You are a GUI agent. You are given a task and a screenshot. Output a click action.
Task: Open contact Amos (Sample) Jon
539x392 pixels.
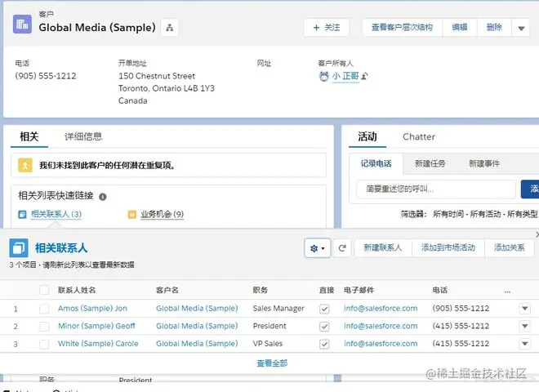[92, 309]
